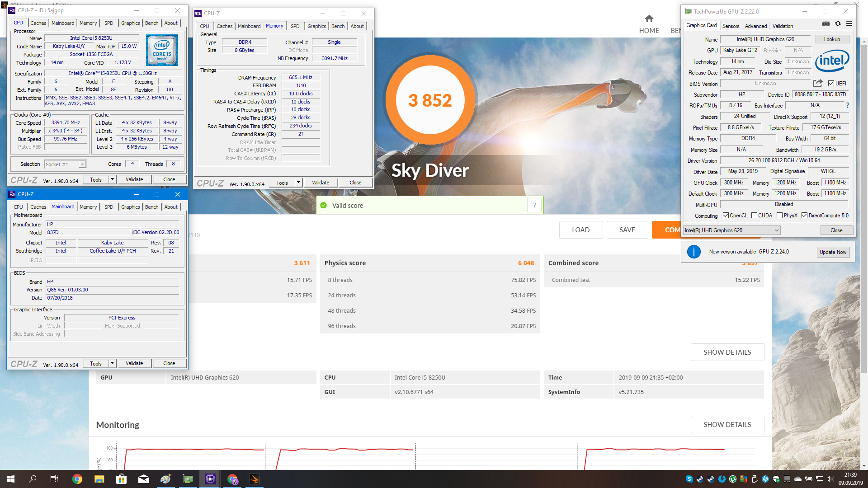Open Task View in taskbar

54,479
